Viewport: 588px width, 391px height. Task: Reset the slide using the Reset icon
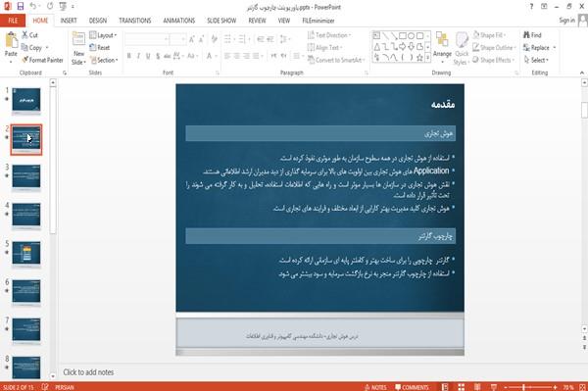93,48
